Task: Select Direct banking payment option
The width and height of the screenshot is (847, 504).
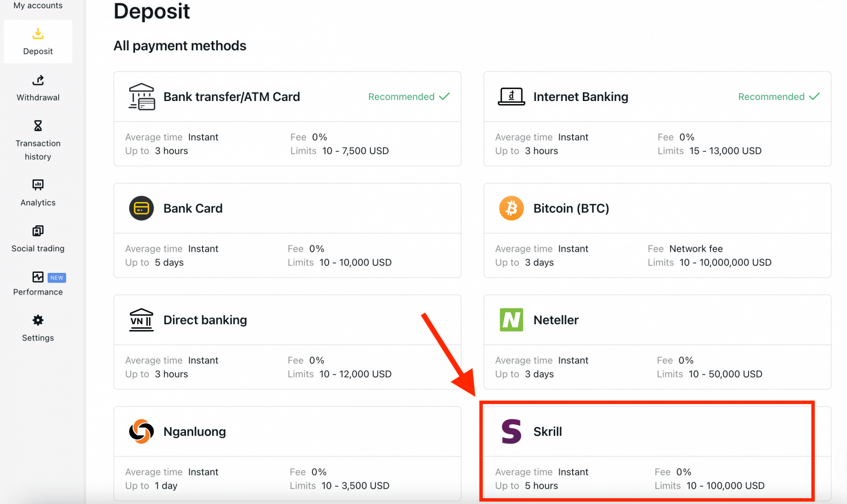Action: 205,320
